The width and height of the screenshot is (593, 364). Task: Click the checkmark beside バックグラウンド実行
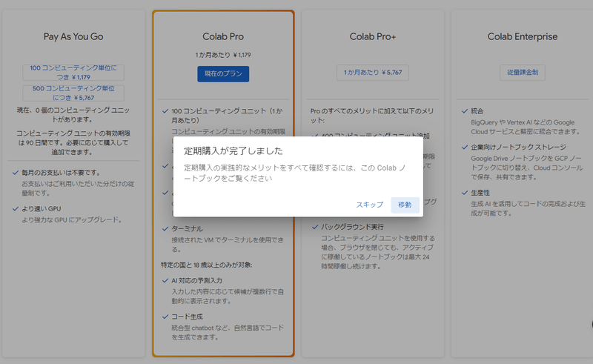click(x=315, y=227)
